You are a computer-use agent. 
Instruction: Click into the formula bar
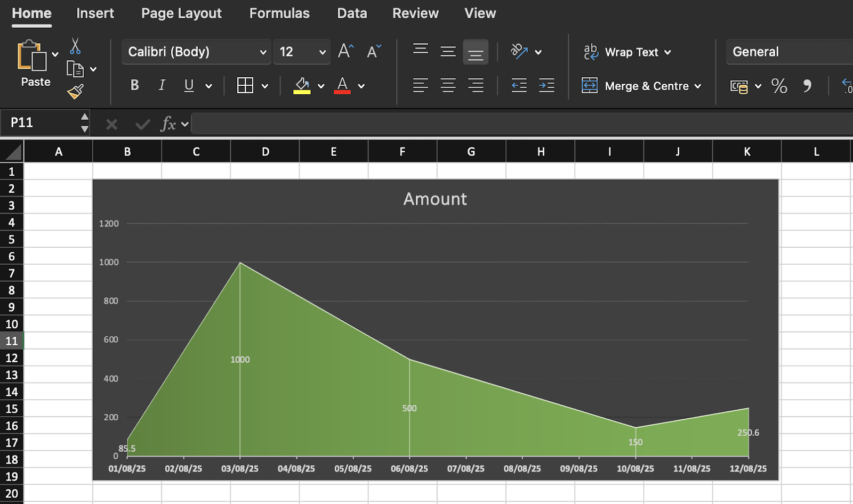pyautogui.click(x=522, y=124)
